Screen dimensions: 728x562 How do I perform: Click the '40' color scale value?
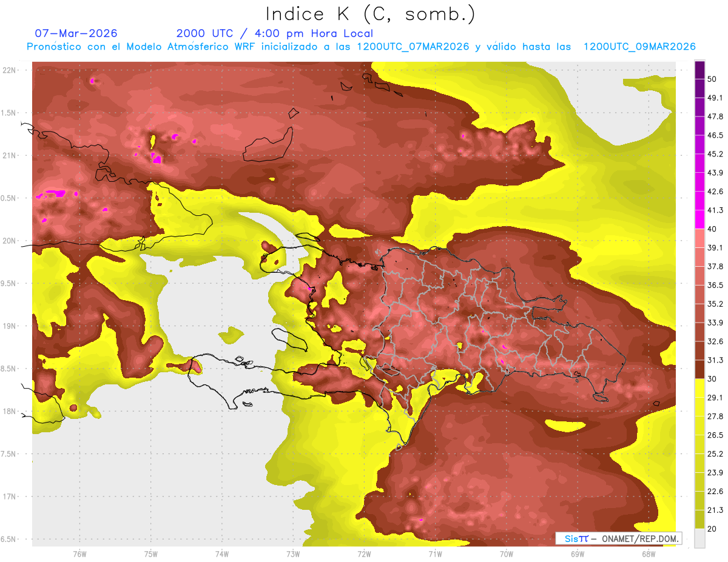coord(712,229)
